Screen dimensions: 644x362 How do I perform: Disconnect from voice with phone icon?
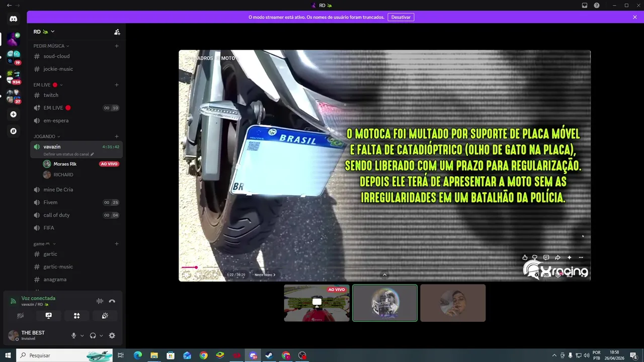coord(112,301)
